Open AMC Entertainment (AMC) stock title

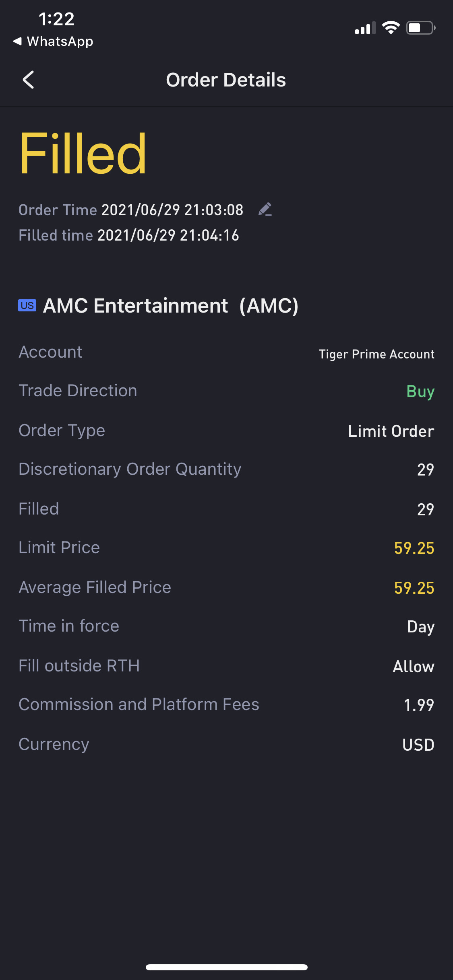pos(170,306)
